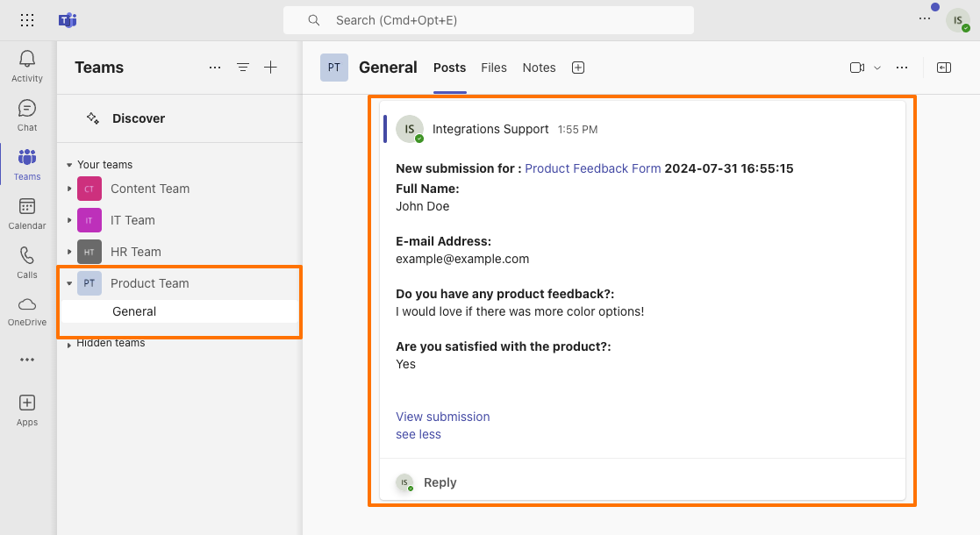Viewport: 980px width, 535px height.
Task: Select Product Team in the list
Action: click(x=149, y=283)
